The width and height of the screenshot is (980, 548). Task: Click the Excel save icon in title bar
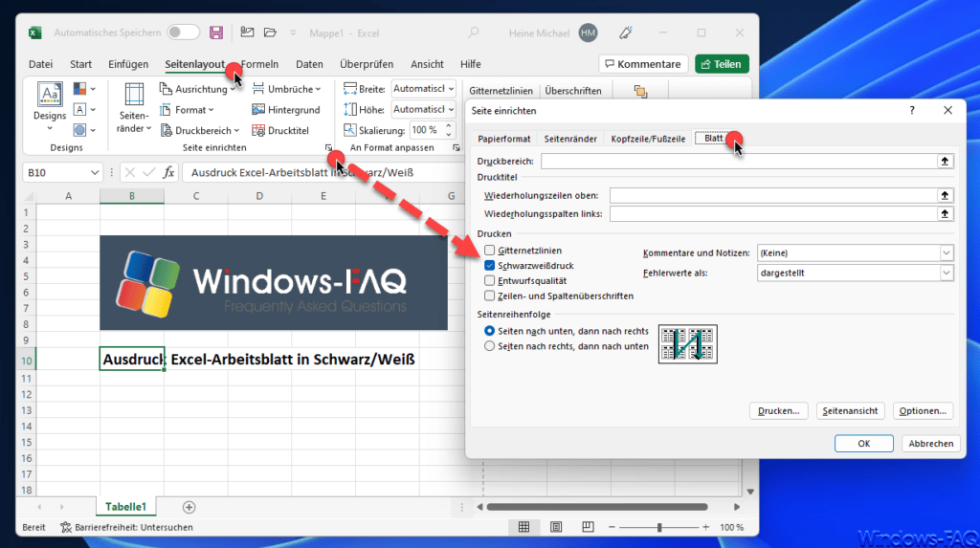click(216, 33)
